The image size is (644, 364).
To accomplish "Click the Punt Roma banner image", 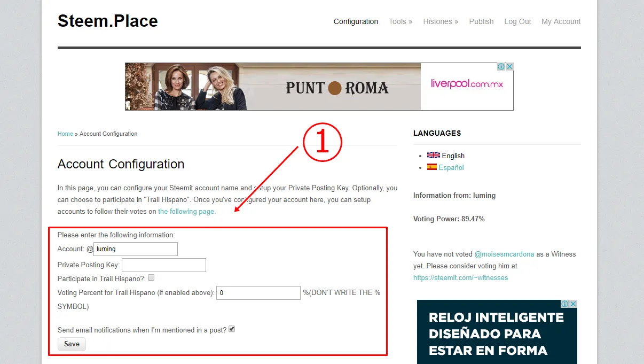I will pyautogui.click(x=273, y=87).
